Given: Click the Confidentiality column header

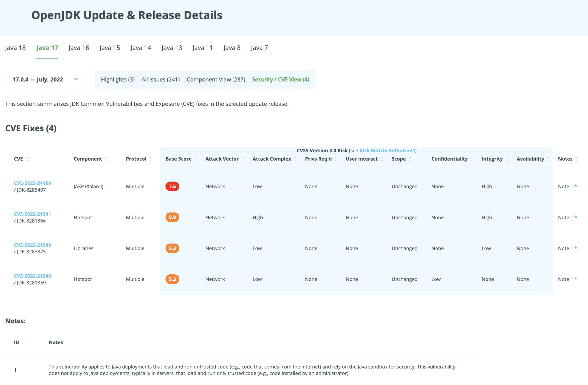Looking at the screenshot, I should tap(449, 159).
